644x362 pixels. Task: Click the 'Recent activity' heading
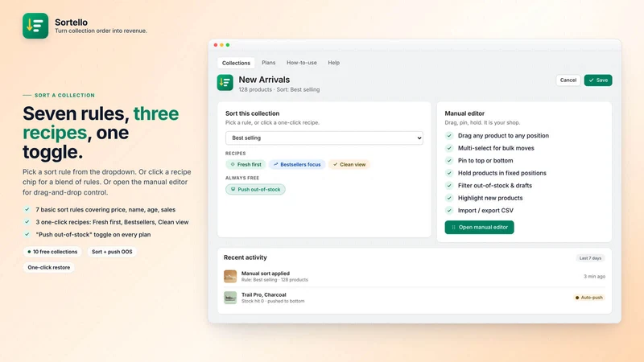click(x=246, y=257)
